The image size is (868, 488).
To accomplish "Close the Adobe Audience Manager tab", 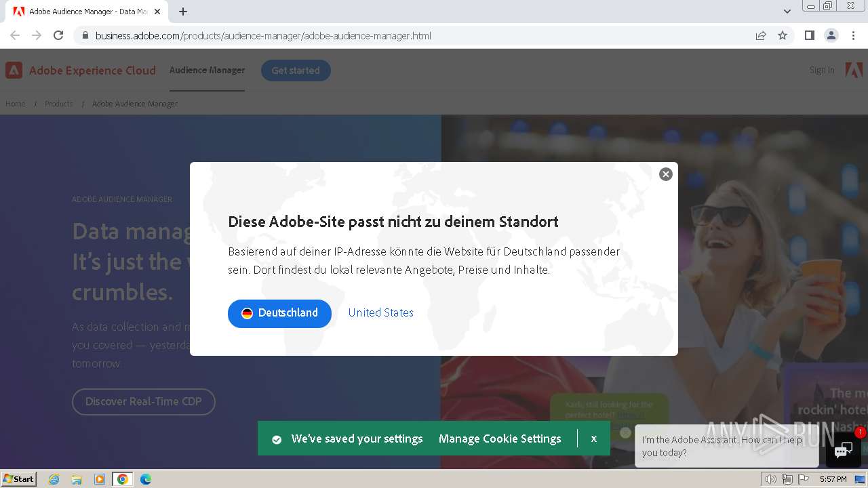I will click(x=157, y=12).
